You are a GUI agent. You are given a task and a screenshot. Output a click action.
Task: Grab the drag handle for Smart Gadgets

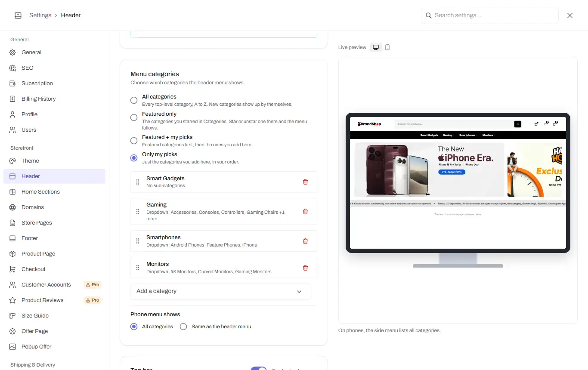tap(138, 182)
